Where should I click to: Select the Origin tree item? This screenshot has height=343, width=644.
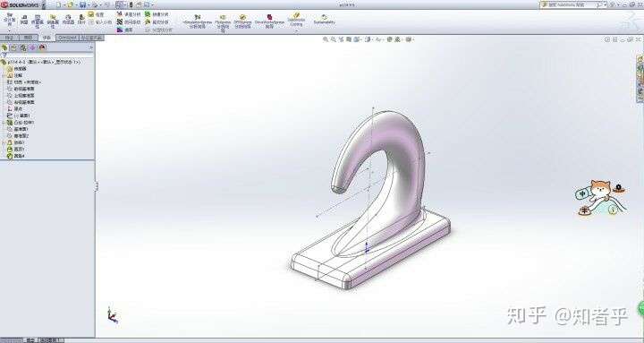tap(15, 108)
